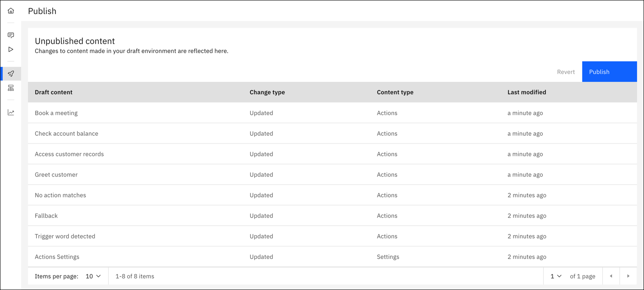Click the Draft content column header
This screenshot has height=290, width=644.
coord(54,92)
